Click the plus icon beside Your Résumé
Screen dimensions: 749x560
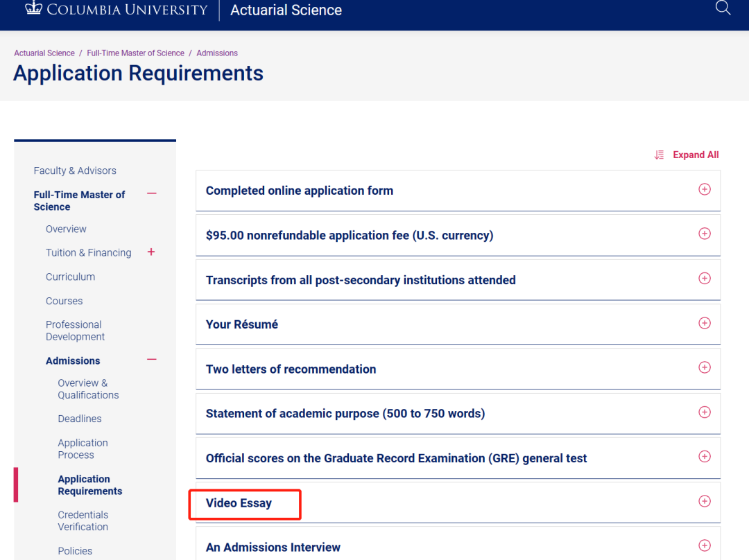(705, 323)
